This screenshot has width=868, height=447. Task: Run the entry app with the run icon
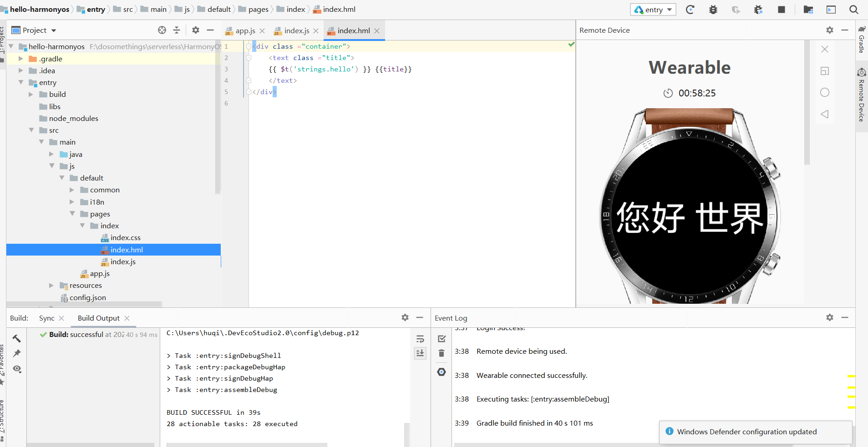click(x=690, y=10)
